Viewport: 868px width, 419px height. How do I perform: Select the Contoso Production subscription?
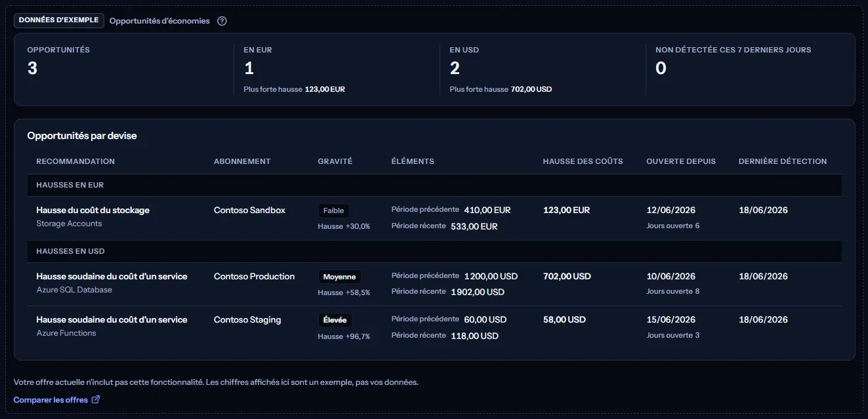(255, 277)
